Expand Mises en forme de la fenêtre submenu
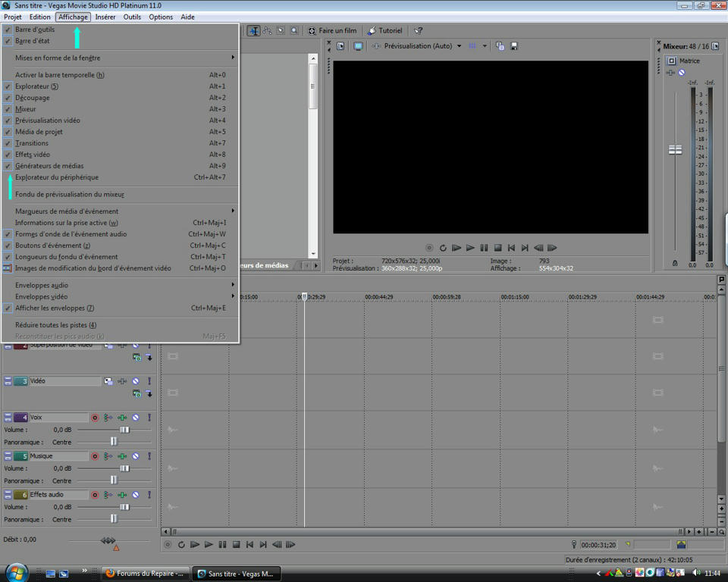The width and height of the screenshot is (728, 582). coord(121,58)
